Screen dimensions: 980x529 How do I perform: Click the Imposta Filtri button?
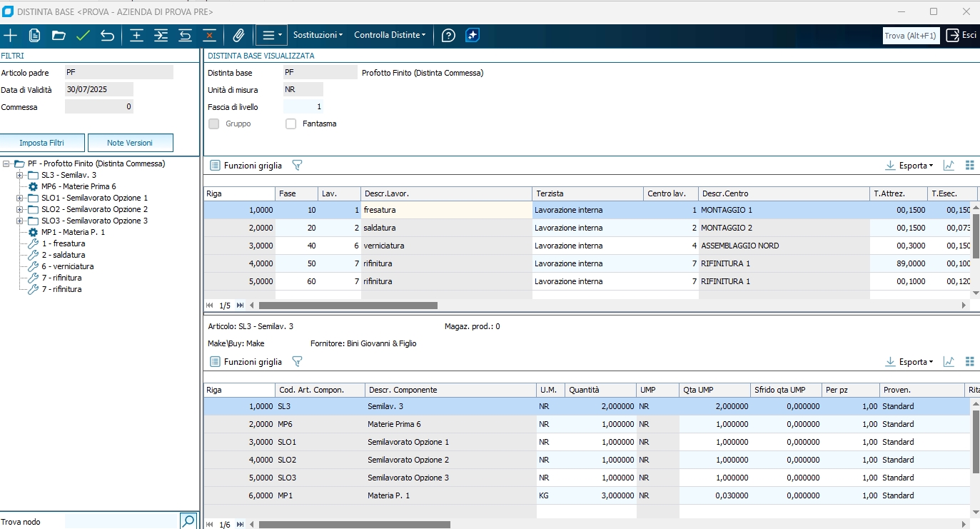[42, 143]
